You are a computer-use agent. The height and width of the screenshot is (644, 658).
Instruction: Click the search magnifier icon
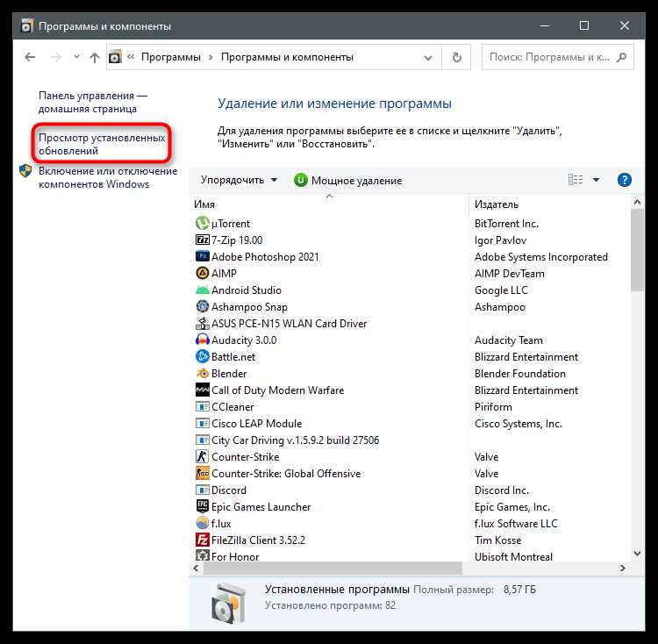tap(621, 57)
